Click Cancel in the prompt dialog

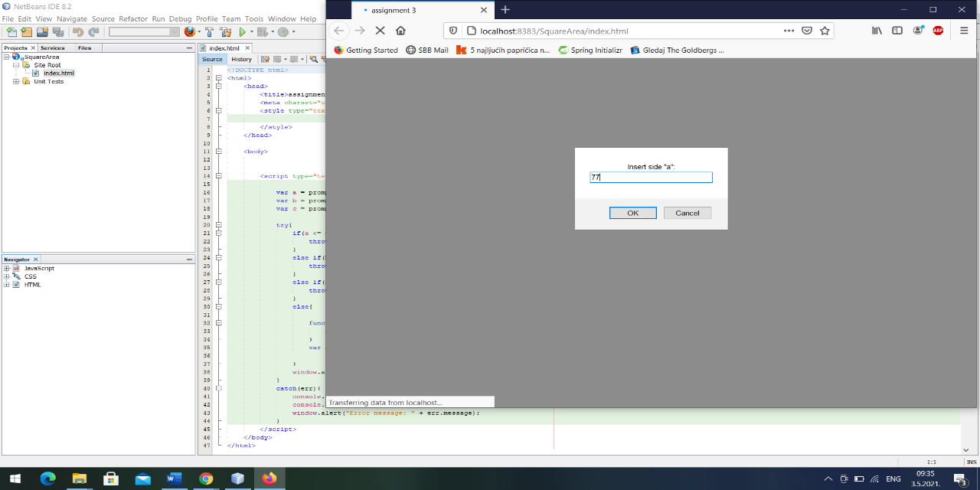pyautogui.click(x=687, y=213)
